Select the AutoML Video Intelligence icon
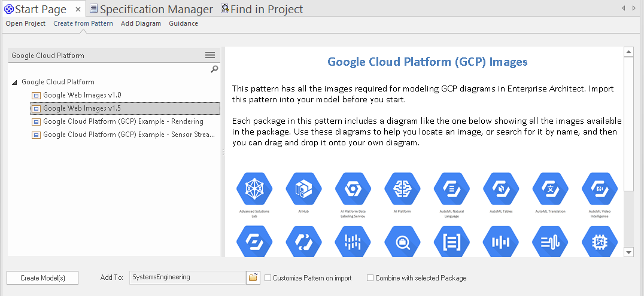Viewport: 644px width, 296px height. 599,188
